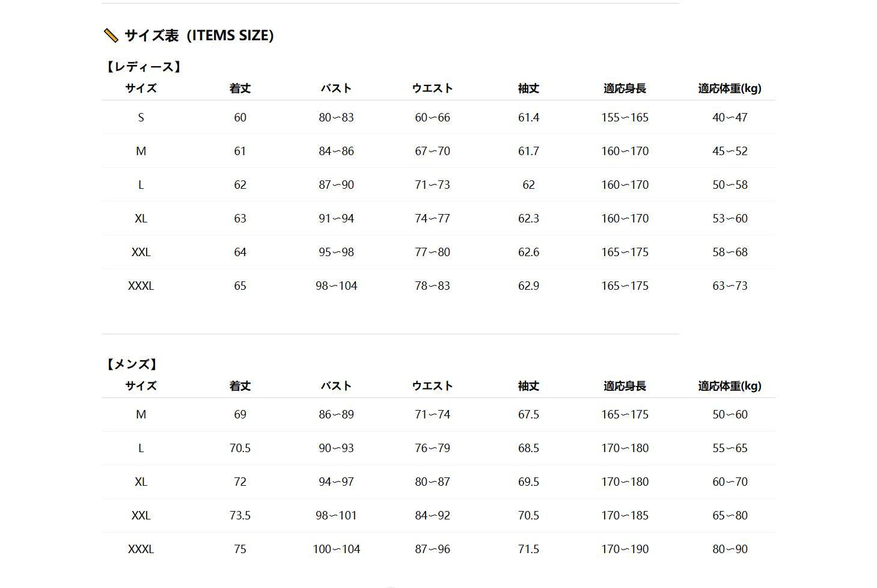Select the 【レディース】 section label
This screenshot has width=877, height=588.
144,67
